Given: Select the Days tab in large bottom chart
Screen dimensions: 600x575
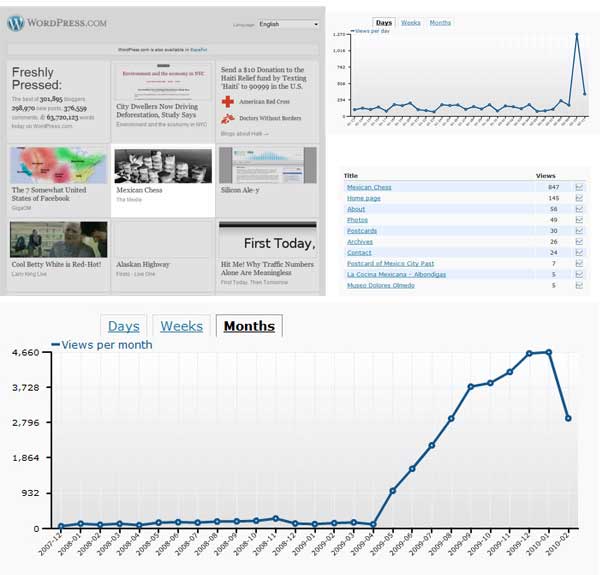Looking at the screenshot, I should click(x=124, y=326).
